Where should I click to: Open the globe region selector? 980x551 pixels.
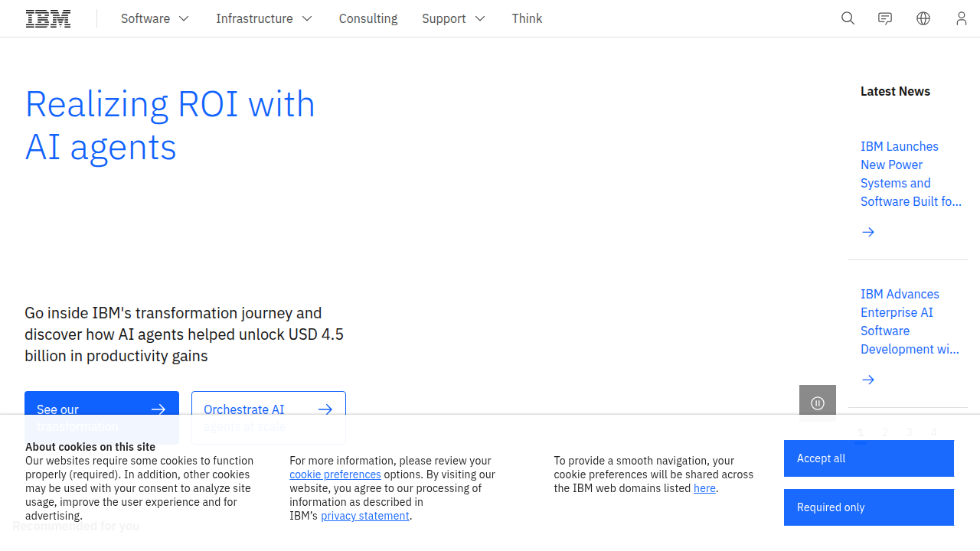923,18
